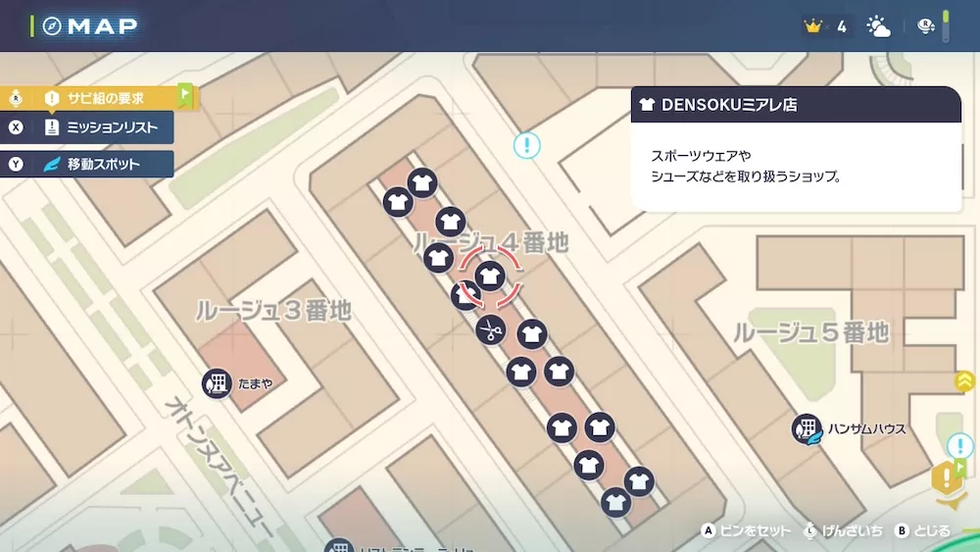This screenshot has height=552, width=980.
Task: Click the shirt icon in DENSOKUミアレ店 header
Action: pyautogui.click(x=647, y=104)
